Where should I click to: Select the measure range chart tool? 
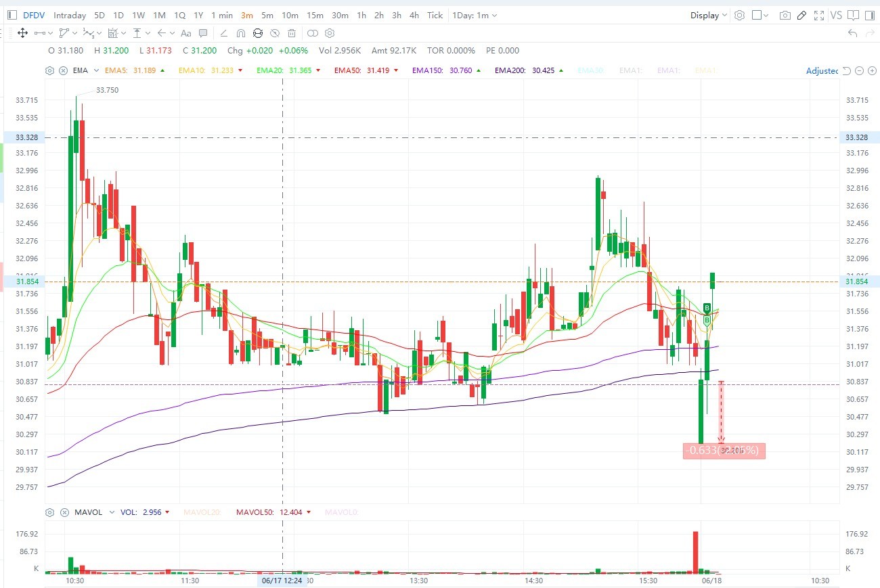112,32
